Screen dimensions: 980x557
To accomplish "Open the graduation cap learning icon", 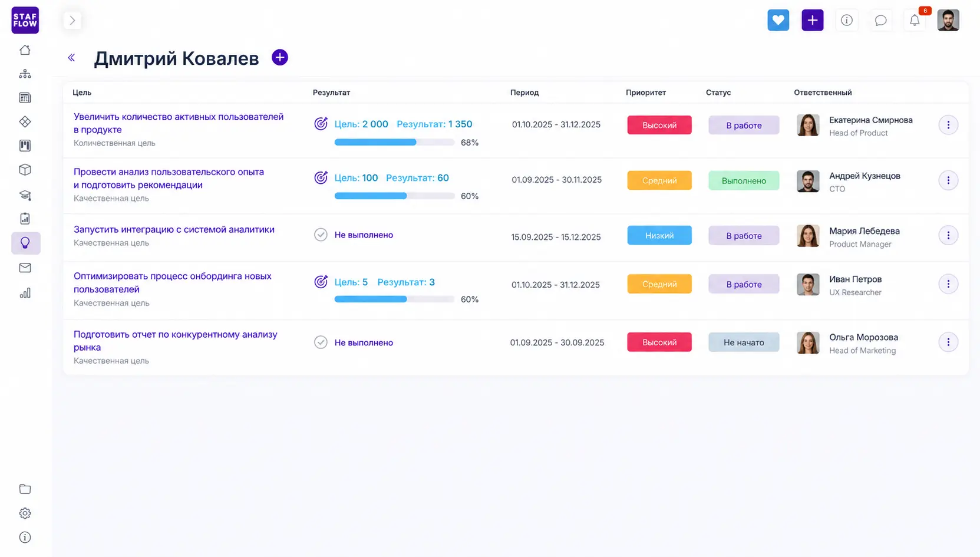I will pyautogui.click(x=25, y=195).
